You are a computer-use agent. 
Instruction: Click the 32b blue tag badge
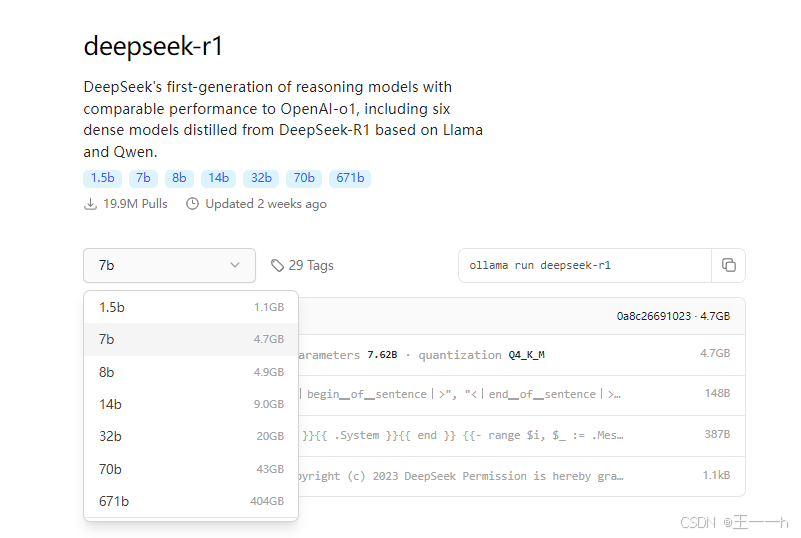coord(261,178)
